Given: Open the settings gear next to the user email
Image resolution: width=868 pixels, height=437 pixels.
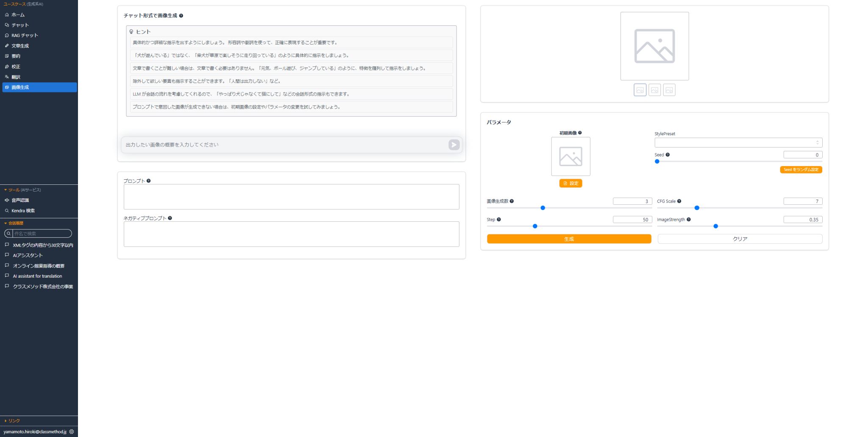Looking at the screenshot, I should 72,431.
